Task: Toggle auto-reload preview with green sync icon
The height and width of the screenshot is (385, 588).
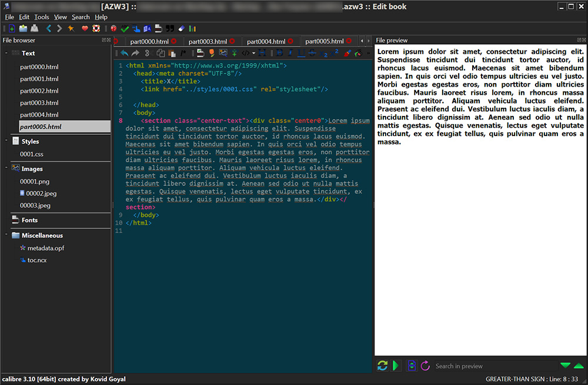Action: point(382,366)
